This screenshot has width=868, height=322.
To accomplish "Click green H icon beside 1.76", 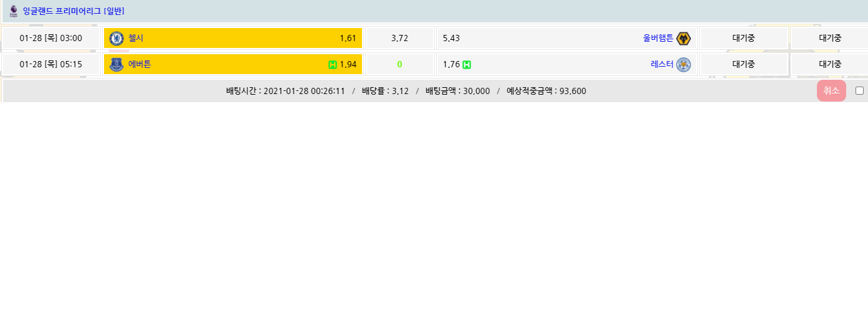I will coord(467,65).
